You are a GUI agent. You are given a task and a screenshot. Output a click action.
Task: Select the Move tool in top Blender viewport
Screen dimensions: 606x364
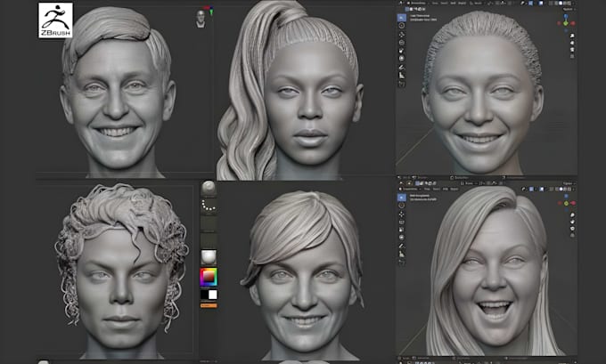402,35
